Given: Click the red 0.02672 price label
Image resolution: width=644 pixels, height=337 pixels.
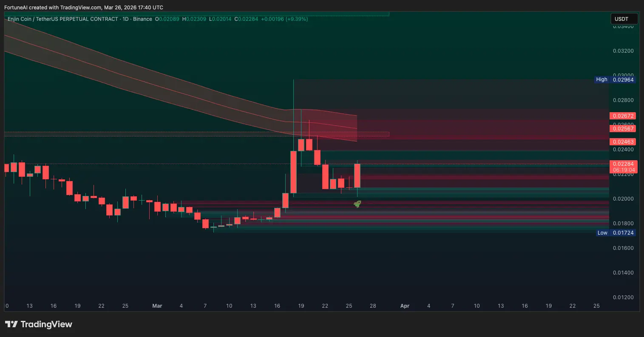Looking at the screenshot, I should tap(623, 116).
